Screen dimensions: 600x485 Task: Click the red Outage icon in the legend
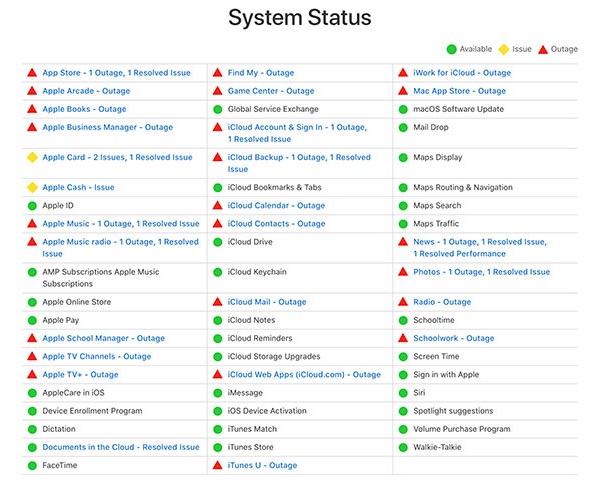coord(543,48)
